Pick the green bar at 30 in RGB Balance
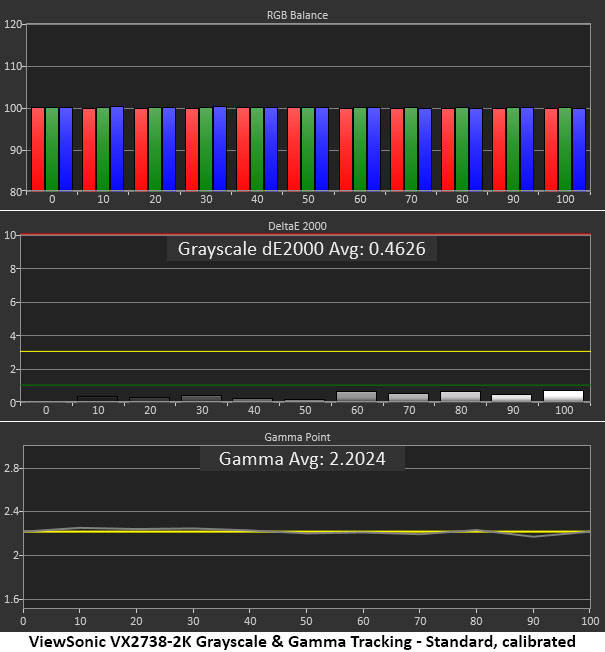 coord(206,149)
